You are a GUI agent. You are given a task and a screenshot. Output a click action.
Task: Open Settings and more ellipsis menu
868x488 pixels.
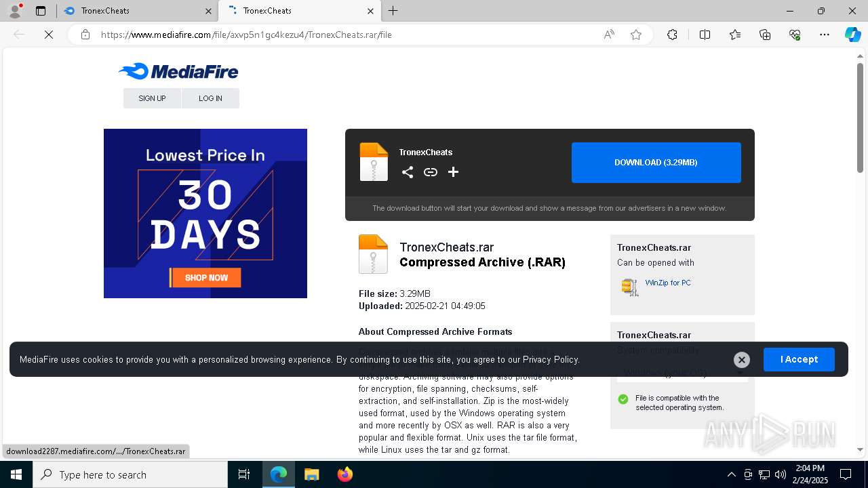825,35
